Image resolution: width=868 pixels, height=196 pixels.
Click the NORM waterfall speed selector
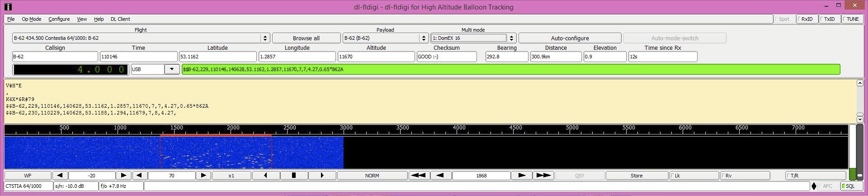[372, 175]
